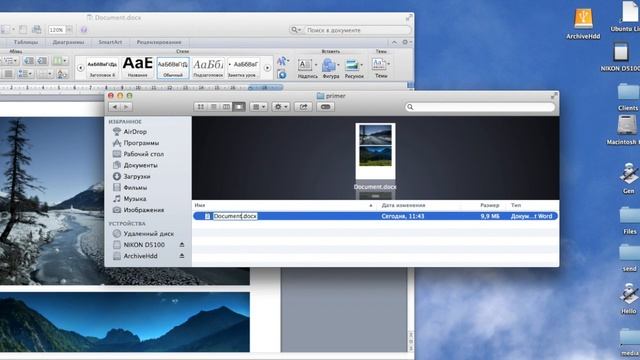The image size is (640, 360).
Task: Open the SmartArt ribbon tab in Word
Action: [110, 42]
